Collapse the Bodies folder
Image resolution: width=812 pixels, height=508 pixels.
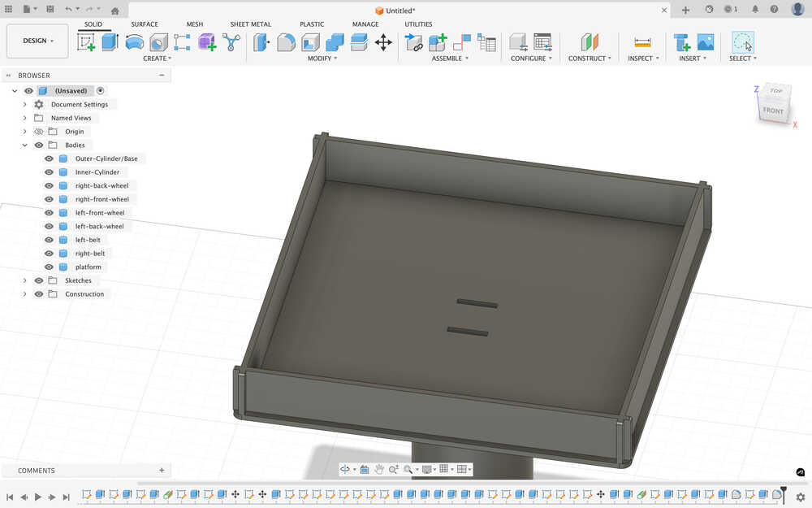(x=24, y=145)
